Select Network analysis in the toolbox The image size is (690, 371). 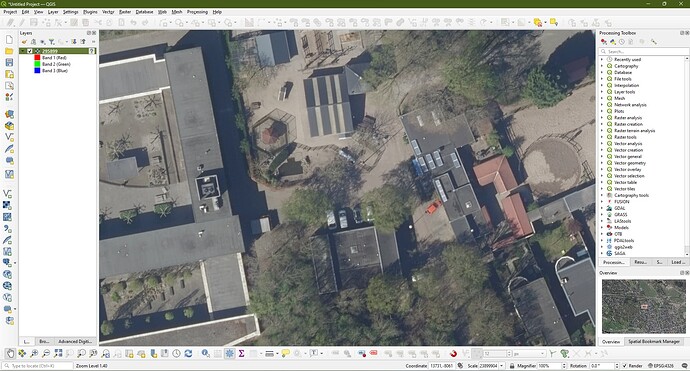[630, 105]
